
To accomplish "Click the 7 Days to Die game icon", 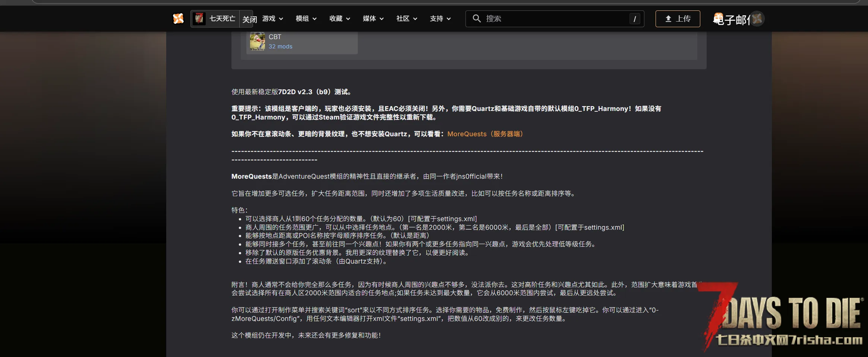I will tap(199, 19).
